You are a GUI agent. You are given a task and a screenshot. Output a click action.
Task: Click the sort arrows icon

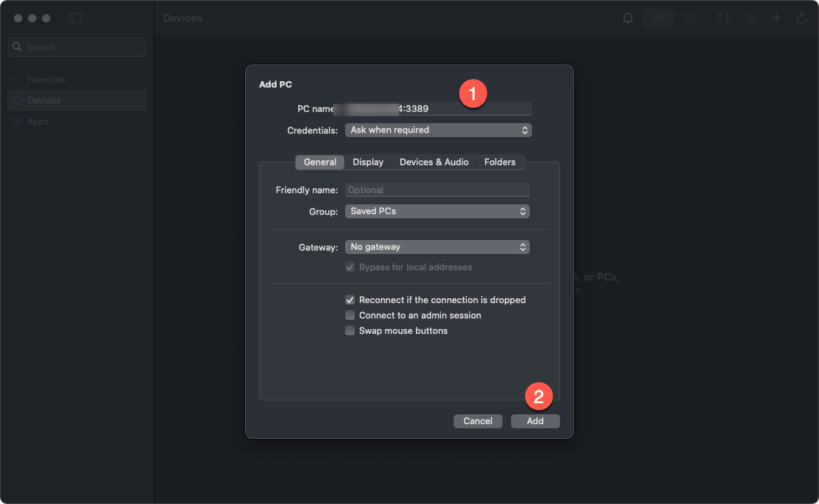724,18
